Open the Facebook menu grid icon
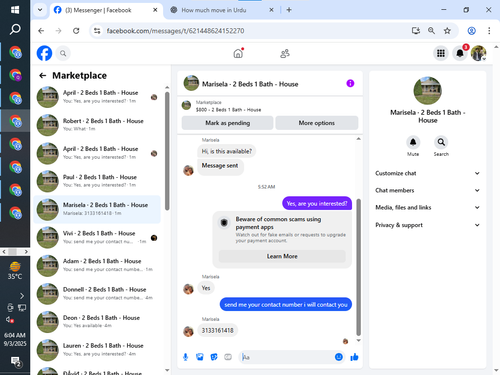Image resolution: width=500 pixels, height=375 pixels. point(441,53)
